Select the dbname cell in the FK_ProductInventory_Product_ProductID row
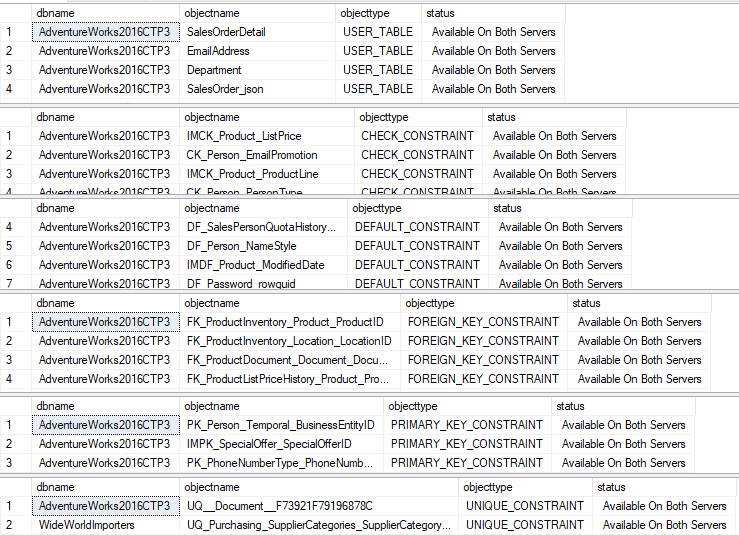The image size is (739, 535). pos(106,322)
